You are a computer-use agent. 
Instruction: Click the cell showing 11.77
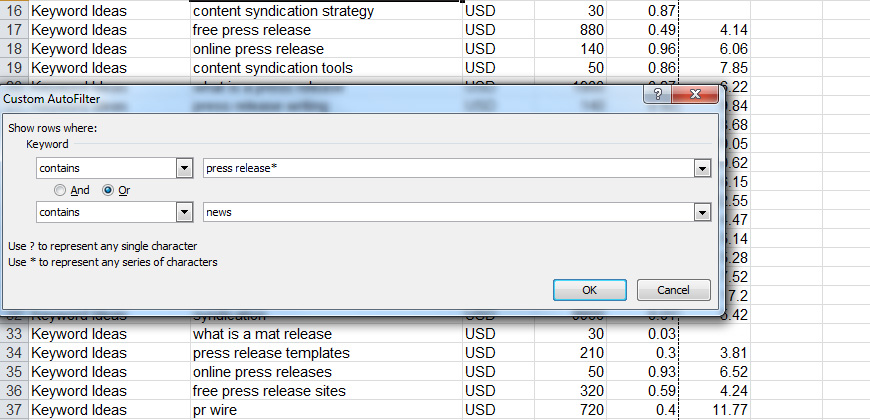pyautogui.click(x=715, y=410)
